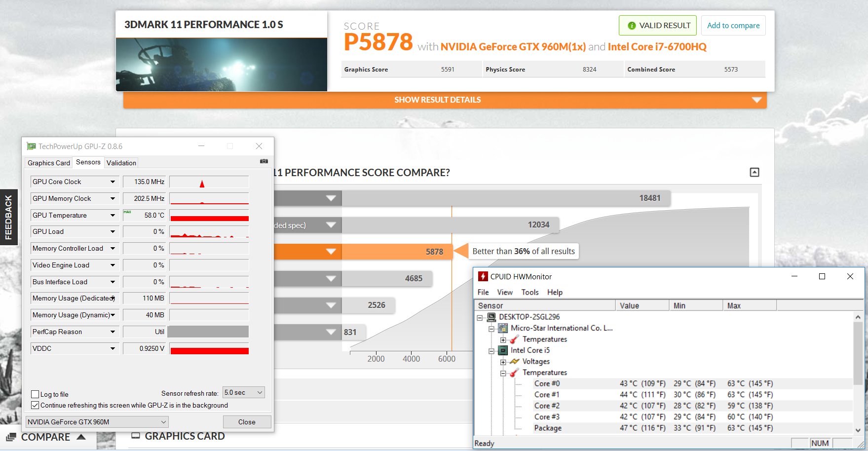868x451 pixels.
Task: Open the Help menu in HWMonitor
Action: tap(555, 292)
